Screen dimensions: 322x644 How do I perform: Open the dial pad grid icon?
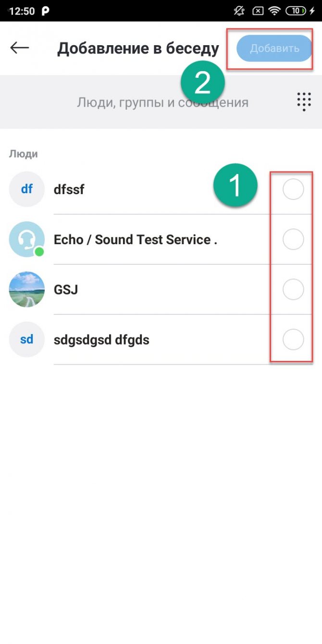pyautogui.click(x=304, y=101)
